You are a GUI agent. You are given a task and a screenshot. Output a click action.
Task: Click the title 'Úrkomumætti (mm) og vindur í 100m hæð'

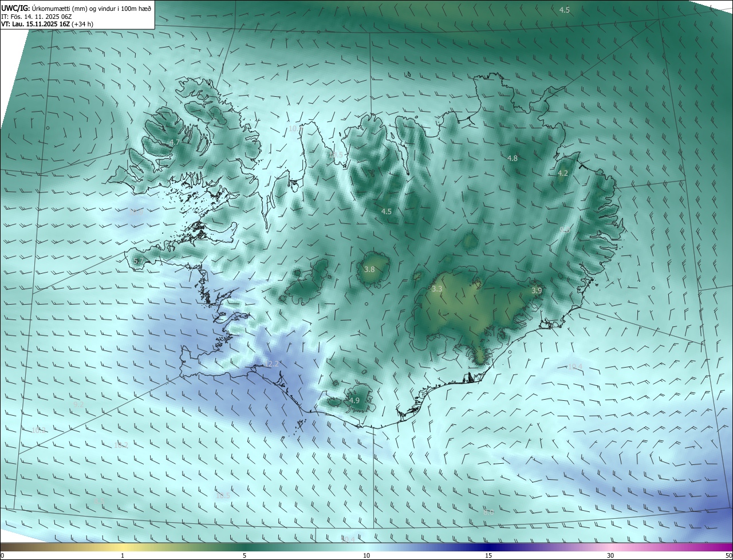pos(90,8)
